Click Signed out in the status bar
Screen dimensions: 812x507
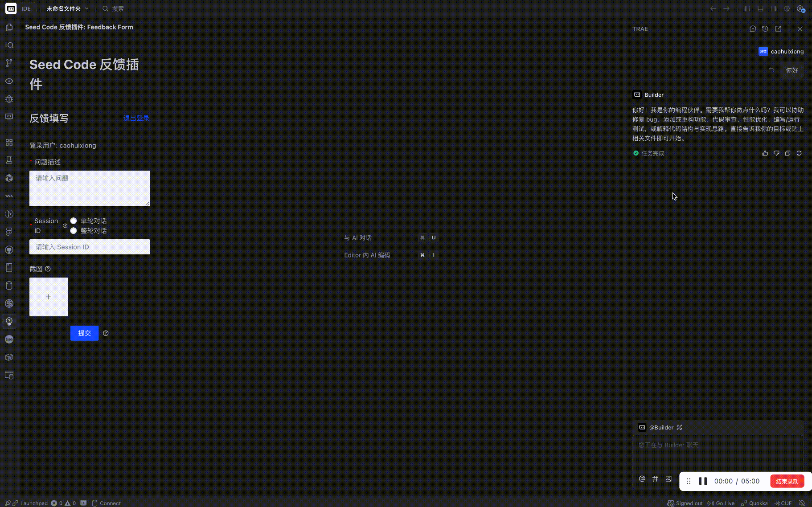685,503
